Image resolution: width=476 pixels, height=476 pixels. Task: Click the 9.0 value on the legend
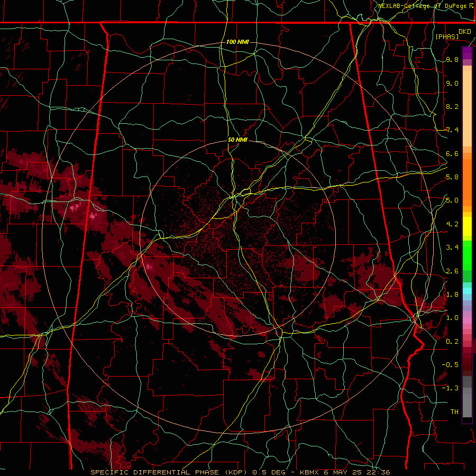click(x=452, y=83)
